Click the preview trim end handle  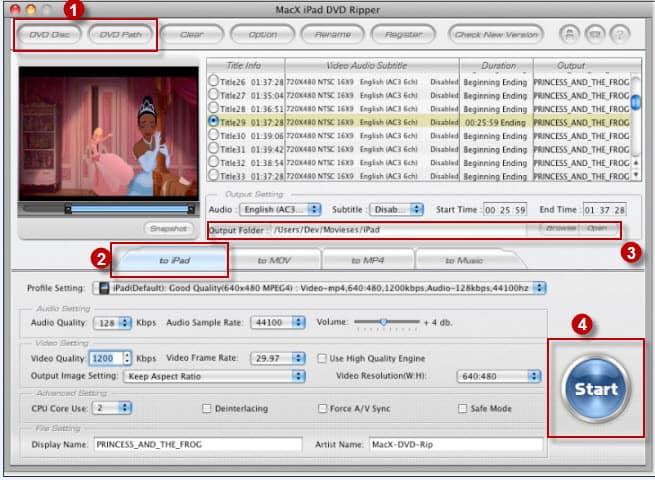[x=190, y=209]
